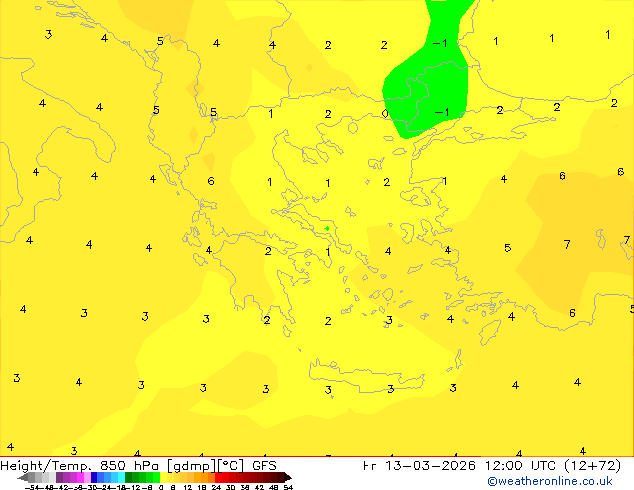The image size is (634, 490).
Task: Click the small green dot on the map
Action: point(327,228)
